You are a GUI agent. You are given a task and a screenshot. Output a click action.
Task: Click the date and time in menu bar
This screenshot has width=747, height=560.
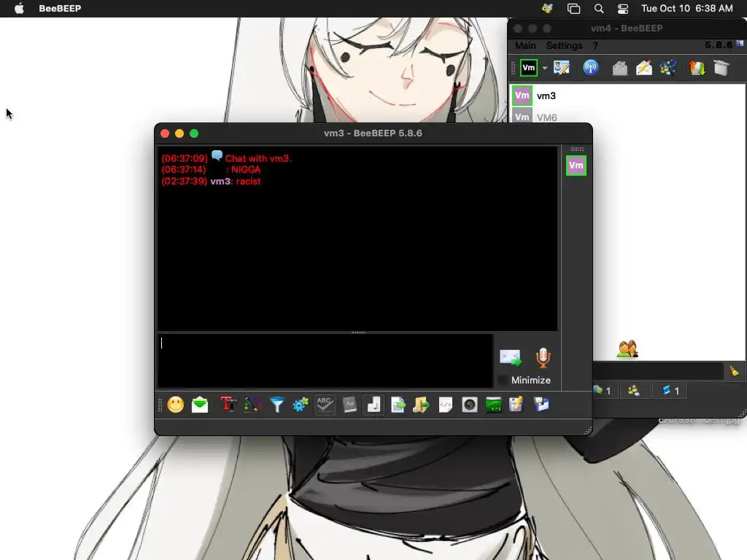[x=686, y=8]
